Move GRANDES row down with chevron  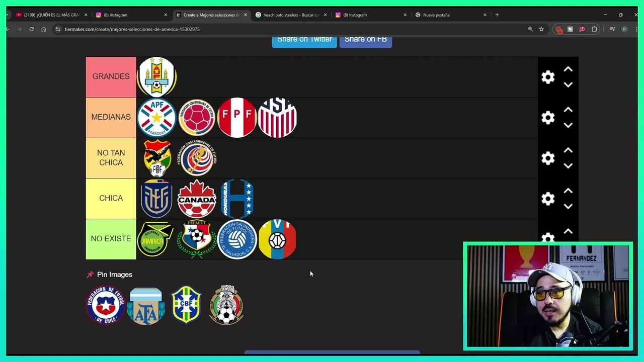568,85
